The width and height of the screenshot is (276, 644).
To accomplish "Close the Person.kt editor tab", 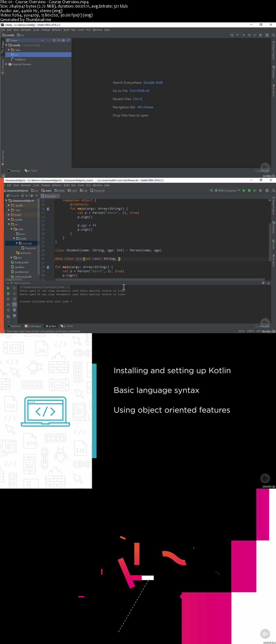I will pyautogui.click(x=58, y=196).
